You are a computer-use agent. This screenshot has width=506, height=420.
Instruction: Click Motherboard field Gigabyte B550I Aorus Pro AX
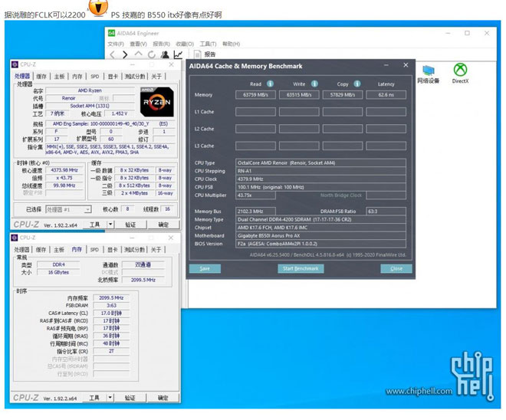(x=320, y=236)
